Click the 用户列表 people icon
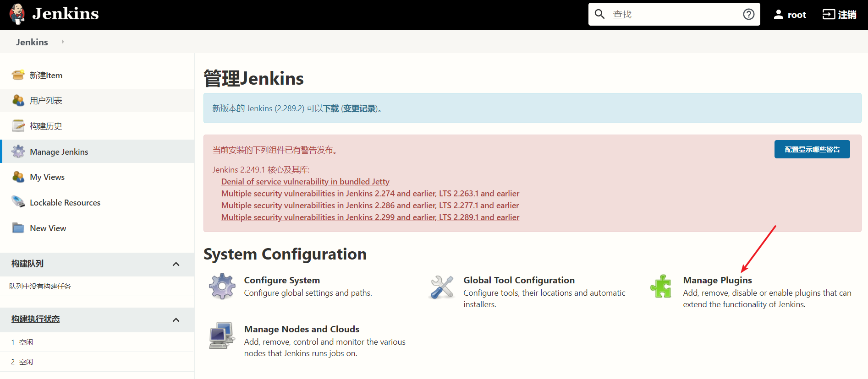Image resolution: width=868 pixels, height=379 pixels. (18, 100)
